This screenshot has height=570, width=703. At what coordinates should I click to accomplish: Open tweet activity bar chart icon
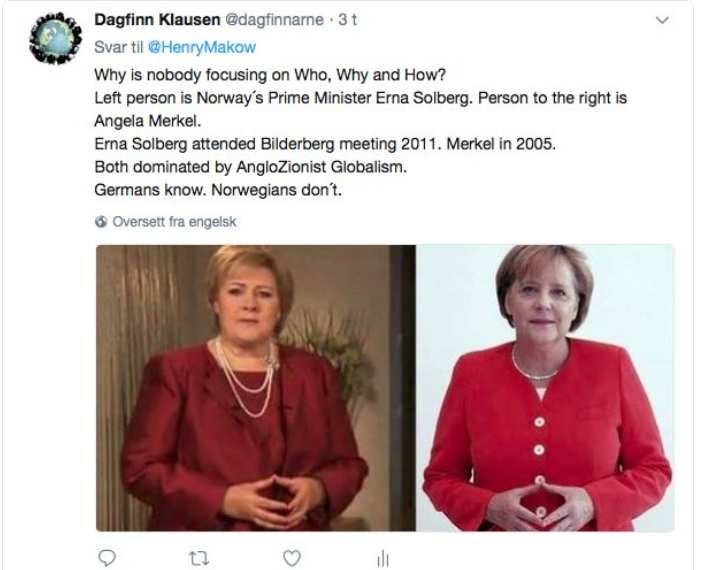click(x=382, y=559)
